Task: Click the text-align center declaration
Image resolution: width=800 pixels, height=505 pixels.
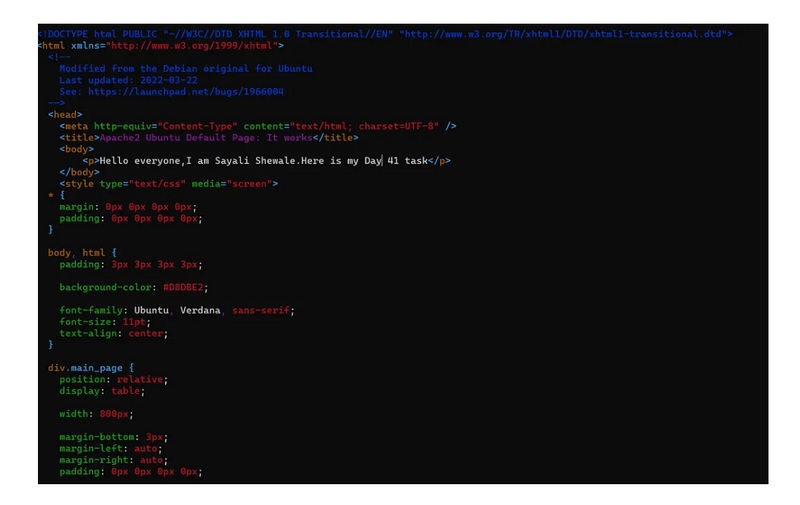Action: pyautogui.click(x=110, y=333)
